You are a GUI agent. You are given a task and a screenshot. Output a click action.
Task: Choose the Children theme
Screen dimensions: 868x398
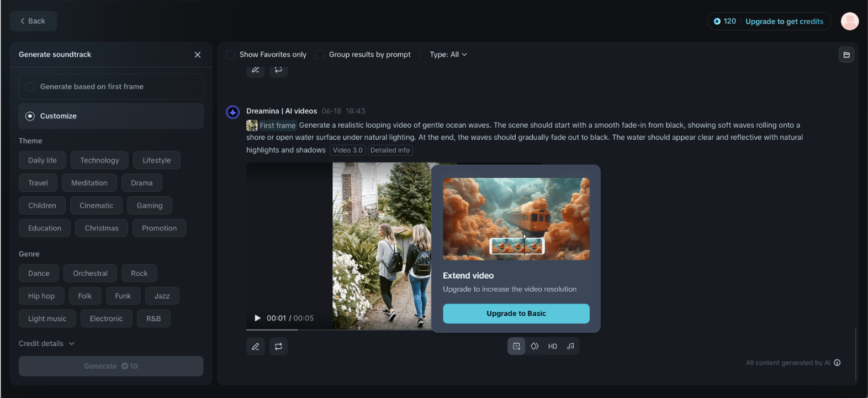pyautogui.click(x=42, y=206)
